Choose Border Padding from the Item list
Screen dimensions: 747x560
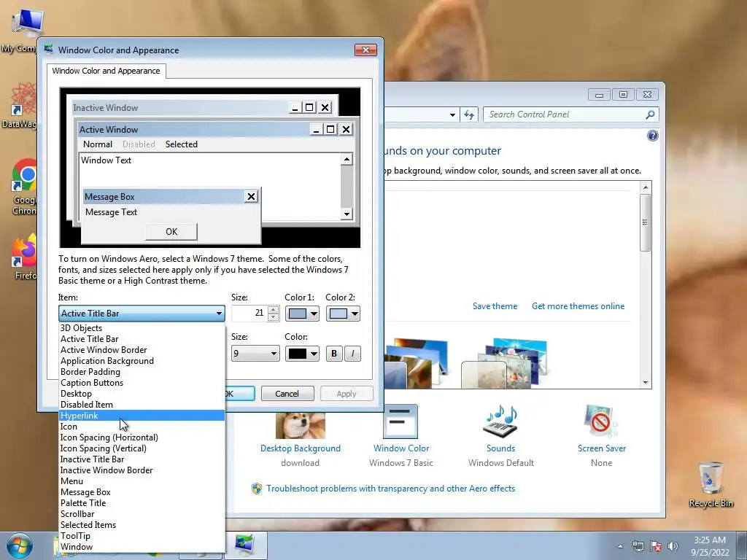[142, 371]
